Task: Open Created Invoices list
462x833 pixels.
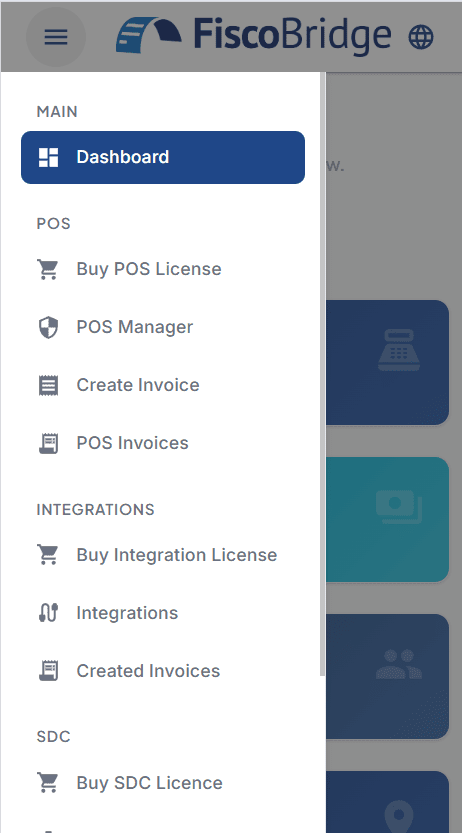Action: (x=163, y=670)
